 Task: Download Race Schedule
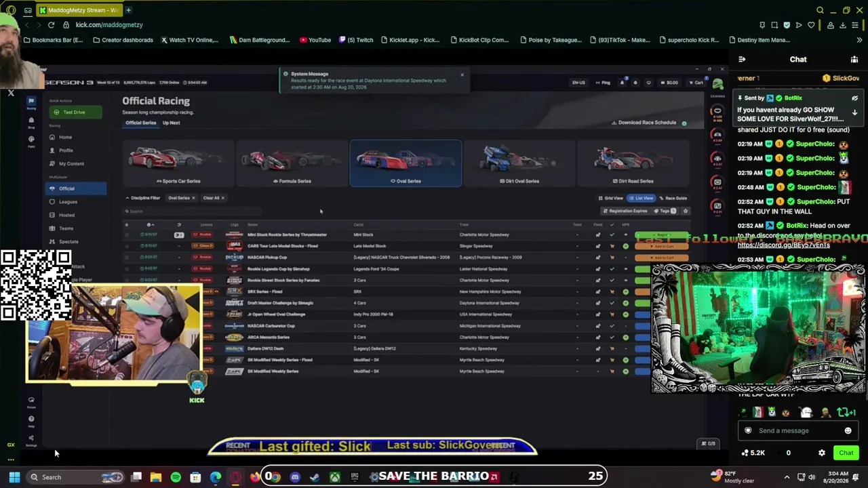pos(644,123)
